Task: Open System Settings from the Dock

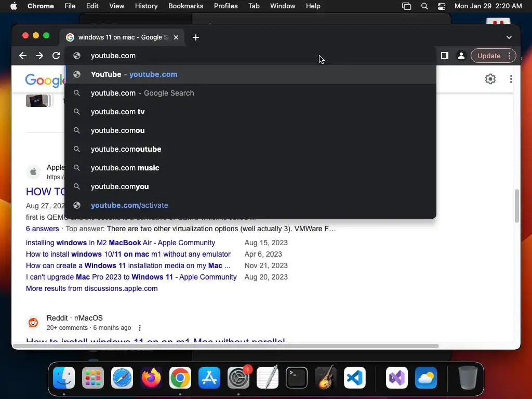Action: click(238, 378)
